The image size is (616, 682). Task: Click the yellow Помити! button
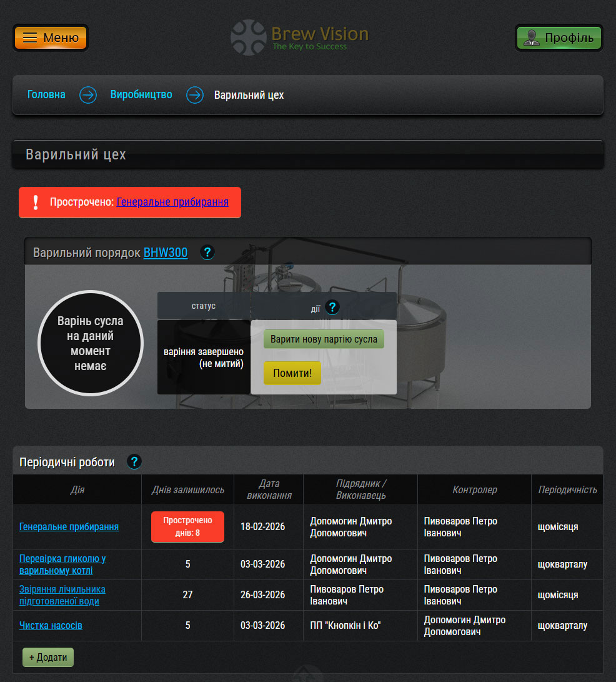292,373
